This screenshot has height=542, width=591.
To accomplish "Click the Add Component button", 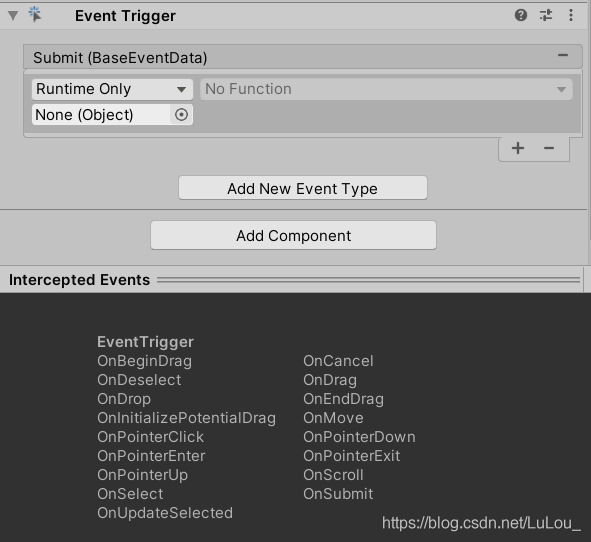I will (x=293, y=235).
